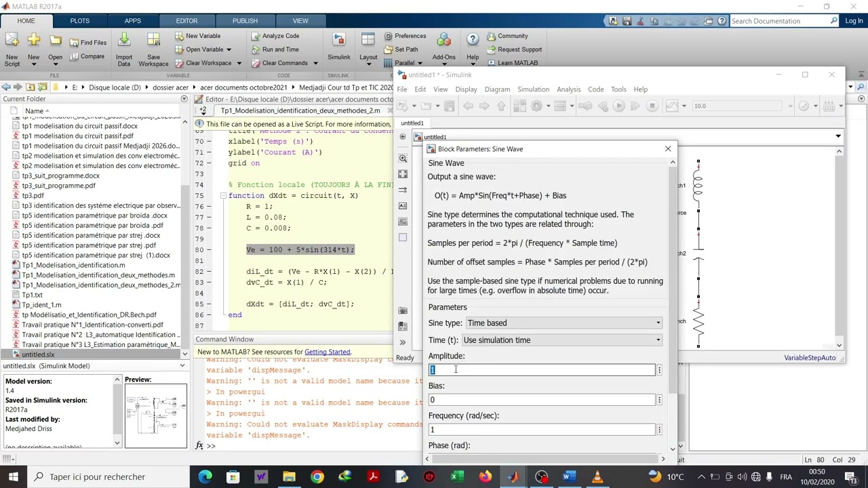This screenshot has width=868, height=488.
Task: Switch to the PUBLISH ribbon tab
Action: (245, 21)
